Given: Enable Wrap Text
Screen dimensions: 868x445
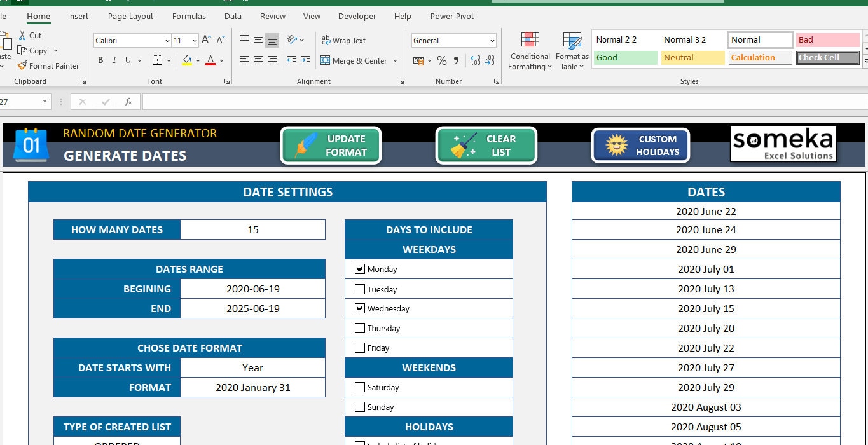Looking at the screenshot, I should (x=343, y=40).
